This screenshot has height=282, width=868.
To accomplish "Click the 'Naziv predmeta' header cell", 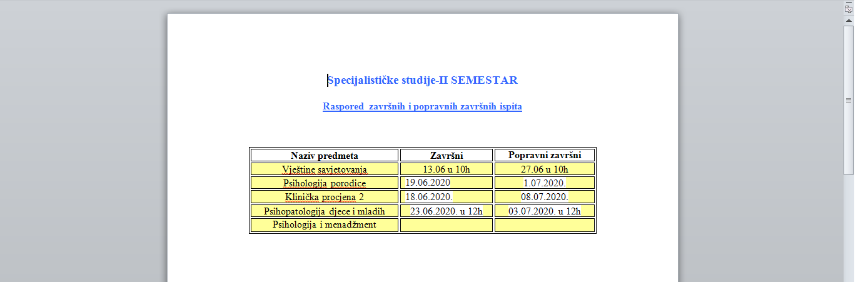I will tap(325, 155).
